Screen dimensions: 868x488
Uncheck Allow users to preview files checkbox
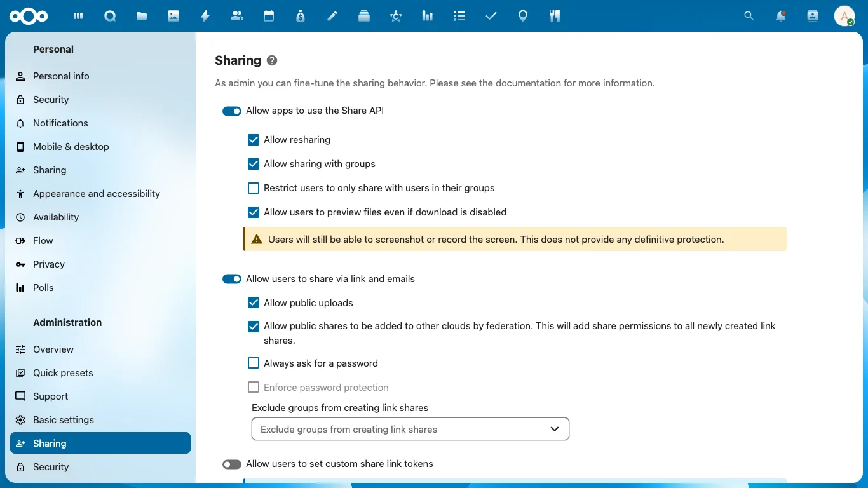coord(254,212)
